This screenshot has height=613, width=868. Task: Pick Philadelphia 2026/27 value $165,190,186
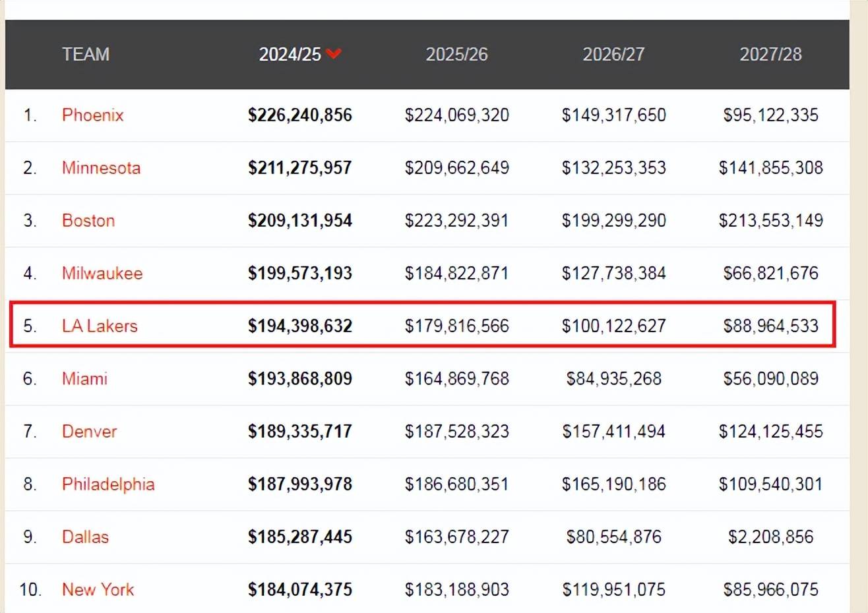click(614, 484)
